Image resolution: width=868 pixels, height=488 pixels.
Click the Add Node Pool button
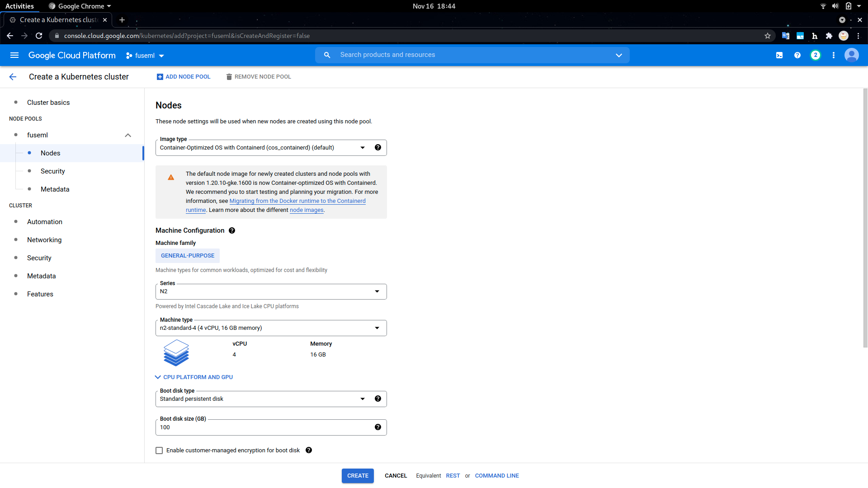tap(184, 77)
